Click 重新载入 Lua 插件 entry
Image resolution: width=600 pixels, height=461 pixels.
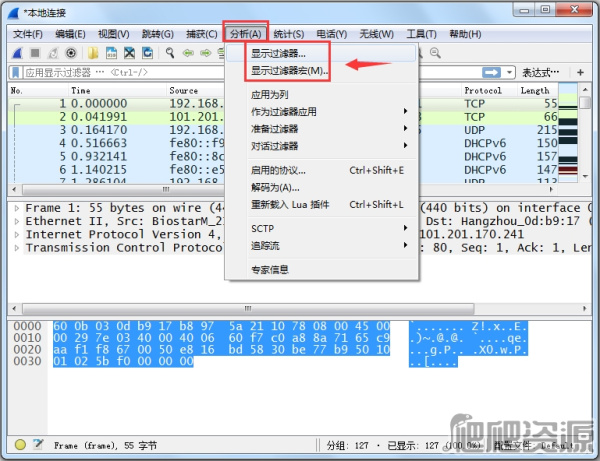click(x=321, y=205)
